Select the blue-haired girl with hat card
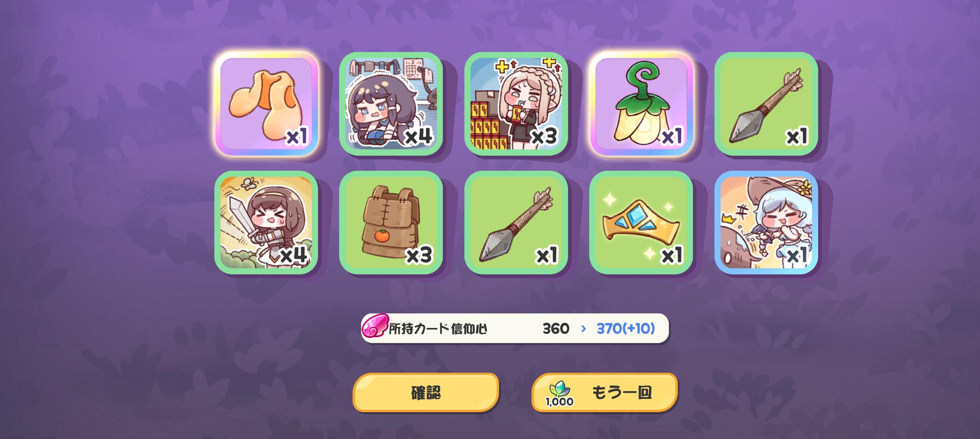 (766, 222)
